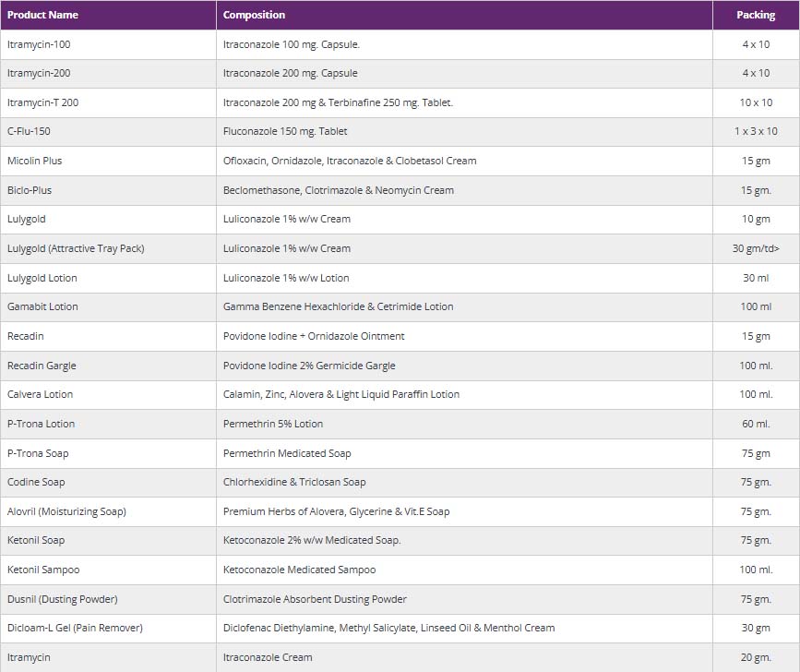Click the 30 gm/td> packing cell
This screenshot has height=672, width=800.
click(755, 248)
